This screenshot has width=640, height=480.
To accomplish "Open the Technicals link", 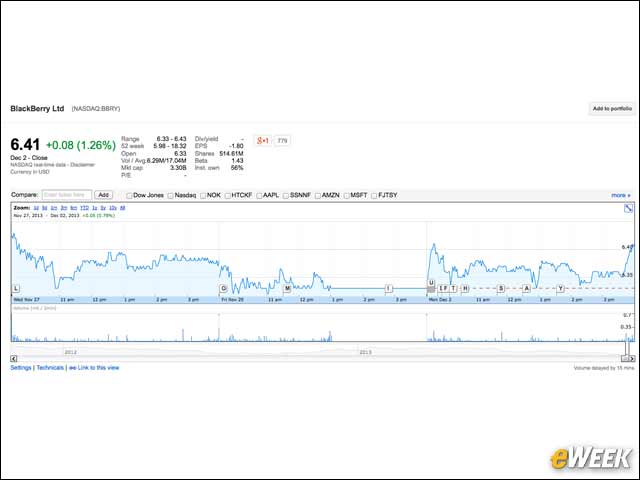I will click(x=50, y=368).
